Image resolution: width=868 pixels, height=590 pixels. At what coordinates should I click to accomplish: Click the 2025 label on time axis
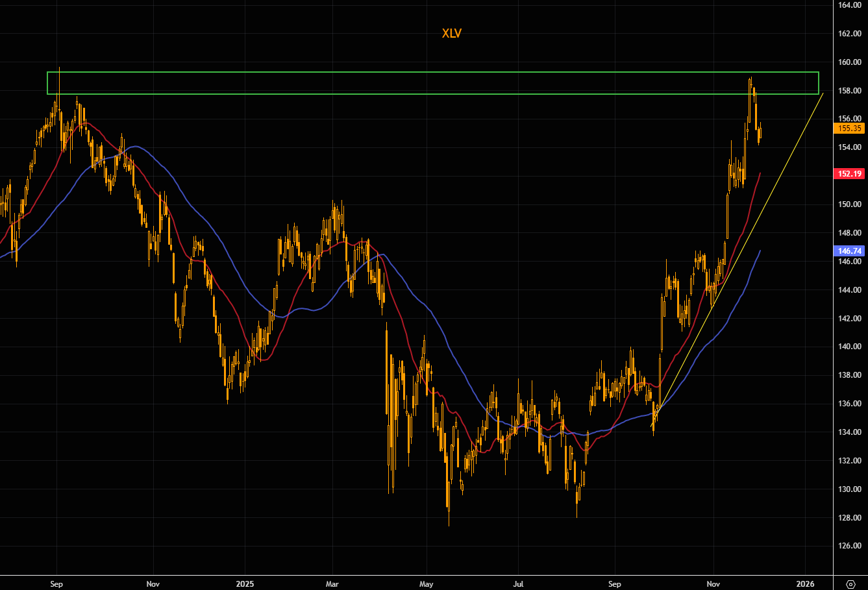coord(245,584)
